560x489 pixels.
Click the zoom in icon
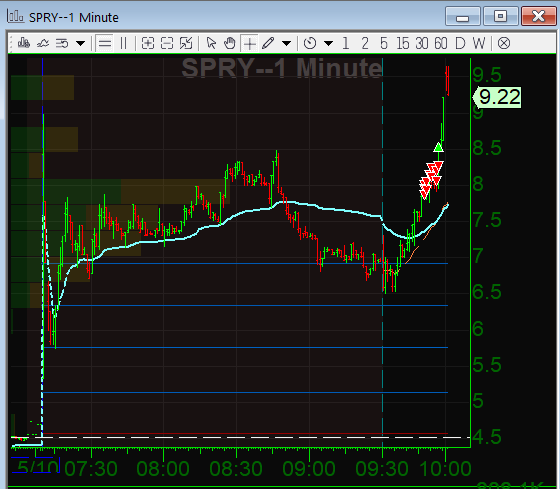point(148,44)
